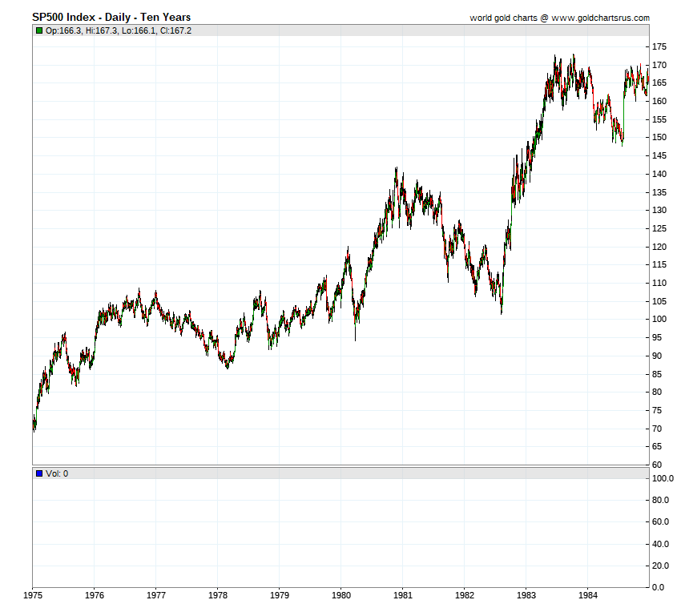
Task: Click the 75 price axis label
Action: click(657, 411)
